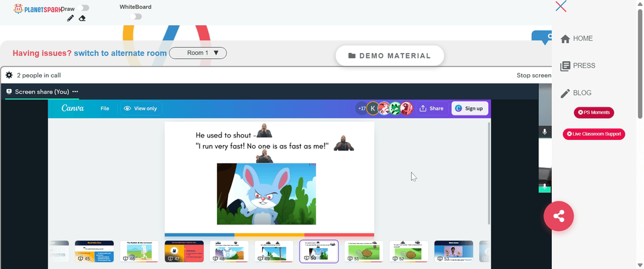Image resolution: width=644 pixels, height=269 pixels.
Task: Click the "Having issues?" text
Action: (42, 53)
